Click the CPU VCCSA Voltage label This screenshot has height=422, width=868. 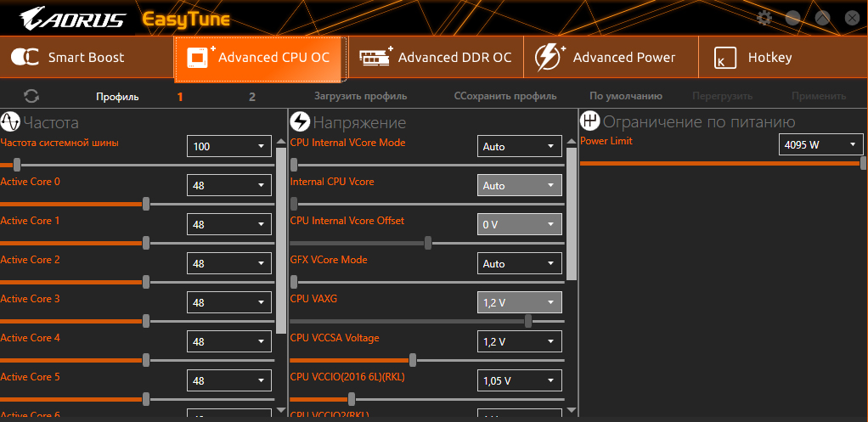(x=335, y=337)
